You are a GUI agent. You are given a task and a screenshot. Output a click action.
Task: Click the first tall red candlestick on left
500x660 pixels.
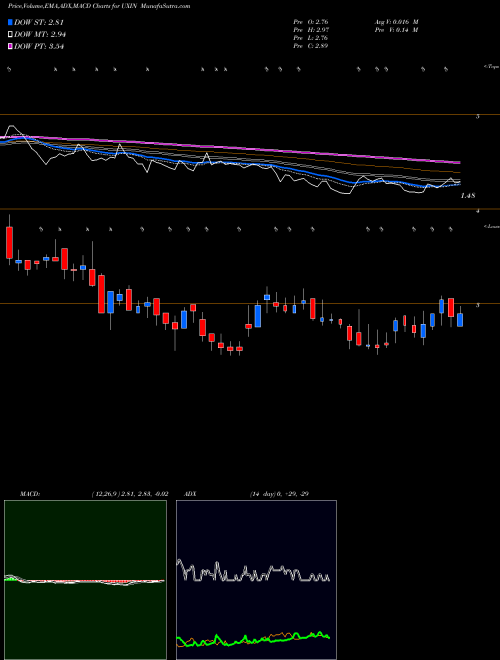click(x=9, y=242)
